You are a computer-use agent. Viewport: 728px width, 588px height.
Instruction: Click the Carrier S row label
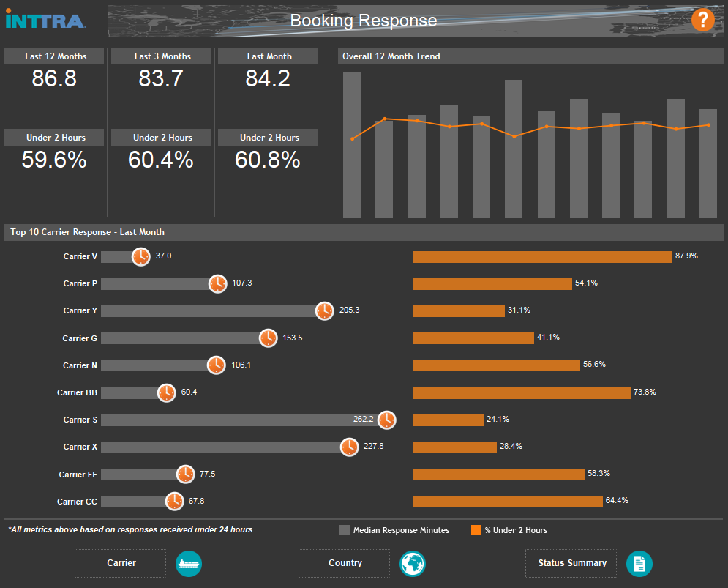[80, 420]
